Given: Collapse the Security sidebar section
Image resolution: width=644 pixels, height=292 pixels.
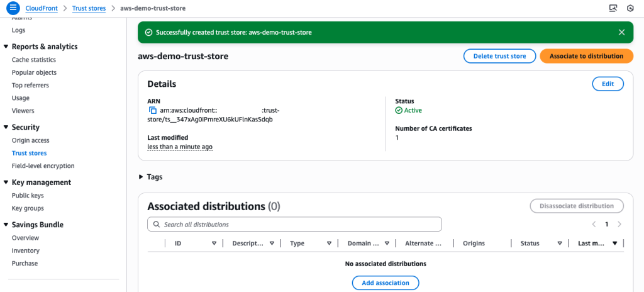Looking at the screenshot, I should click(6, 127).
